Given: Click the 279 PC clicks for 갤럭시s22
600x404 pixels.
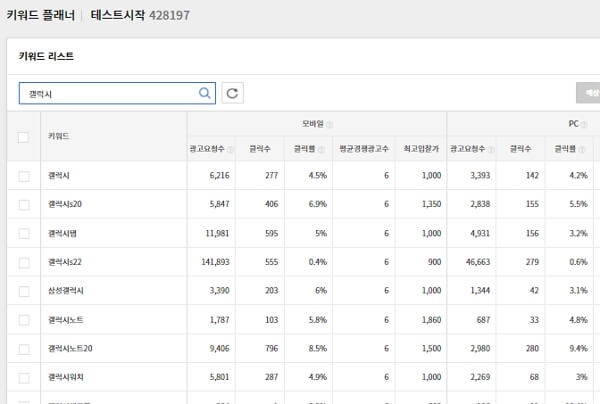Looking at the screenshot, I should click(532, 262).
